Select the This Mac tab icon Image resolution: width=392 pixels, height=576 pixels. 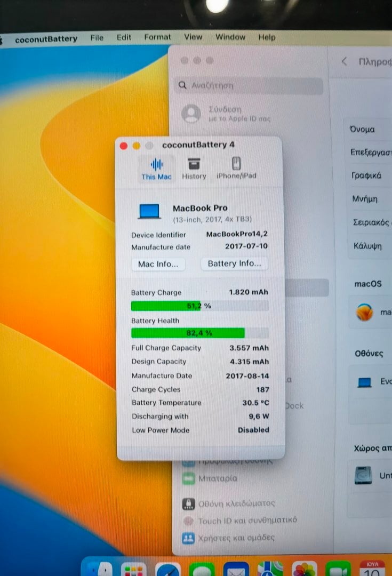[156, 164]
